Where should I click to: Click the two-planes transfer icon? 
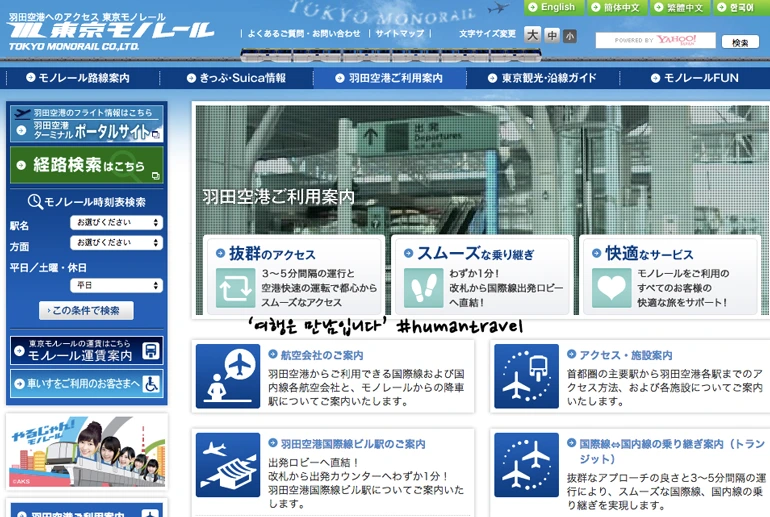526,465
